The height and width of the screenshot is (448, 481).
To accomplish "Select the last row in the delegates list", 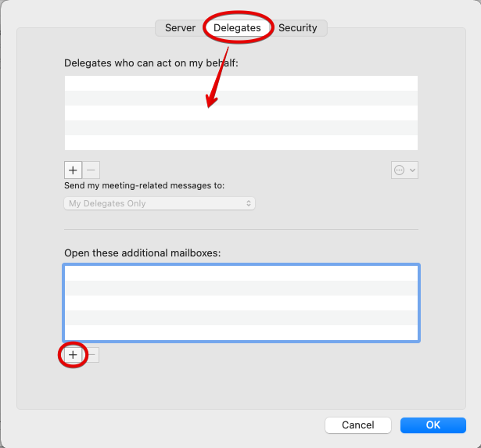I will [x=241, y=143].
